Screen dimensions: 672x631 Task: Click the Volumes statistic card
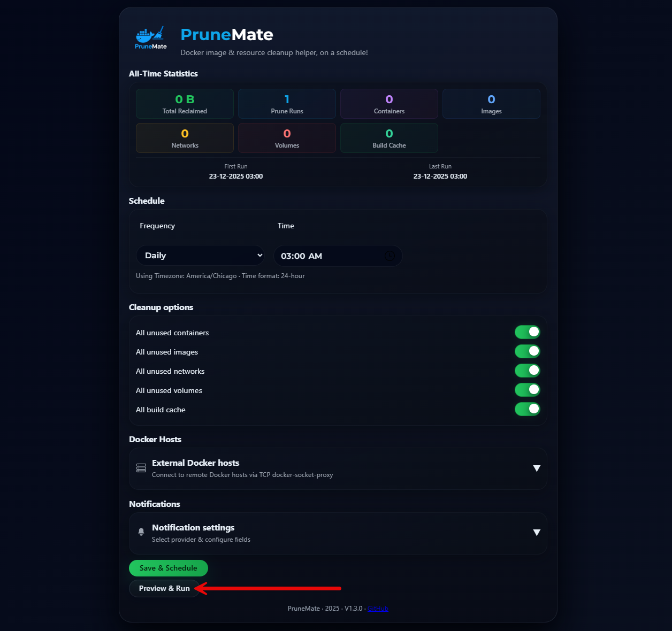(x=287, y=138)
